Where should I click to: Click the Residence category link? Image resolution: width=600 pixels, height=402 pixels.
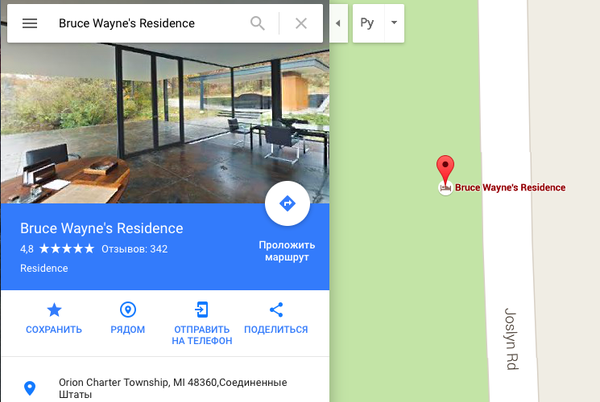click(44, 268)
